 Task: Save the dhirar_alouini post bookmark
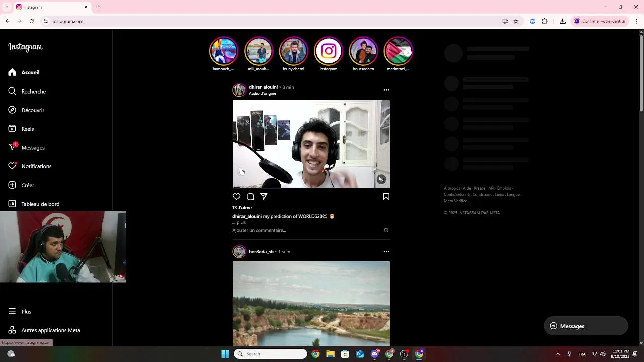point(386,197)
